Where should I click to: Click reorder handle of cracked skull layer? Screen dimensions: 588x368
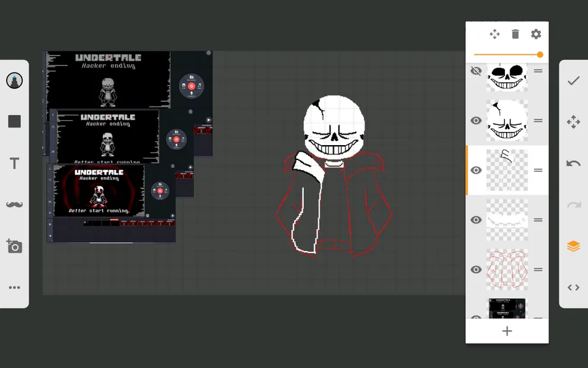click(x=538, y=120)
